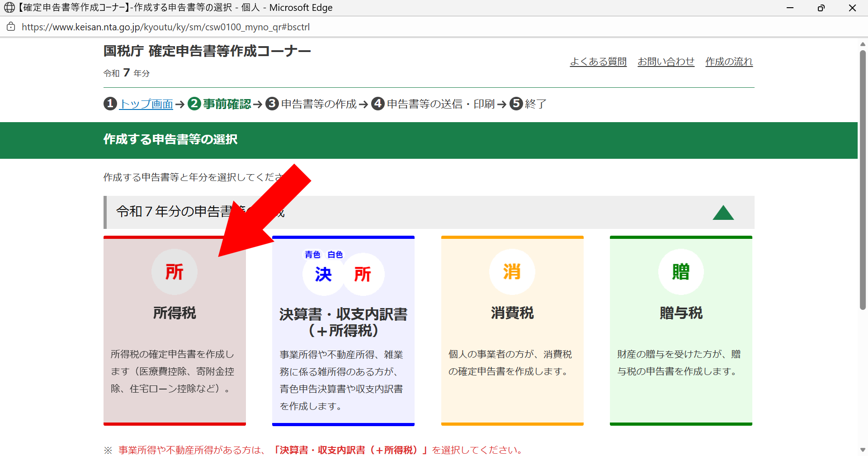Select the 所得税 card title
The image size is (868, 456).
(175, 313)
